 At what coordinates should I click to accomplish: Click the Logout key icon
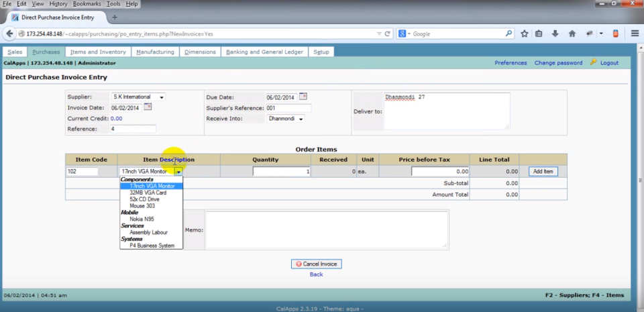[x=593, y=62]
